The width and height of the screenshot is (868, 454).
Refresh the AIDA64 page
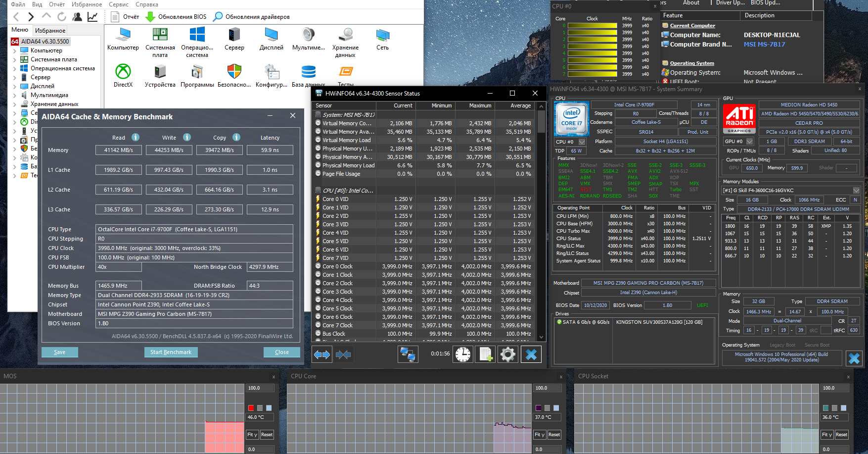click(x=61, y=17)
